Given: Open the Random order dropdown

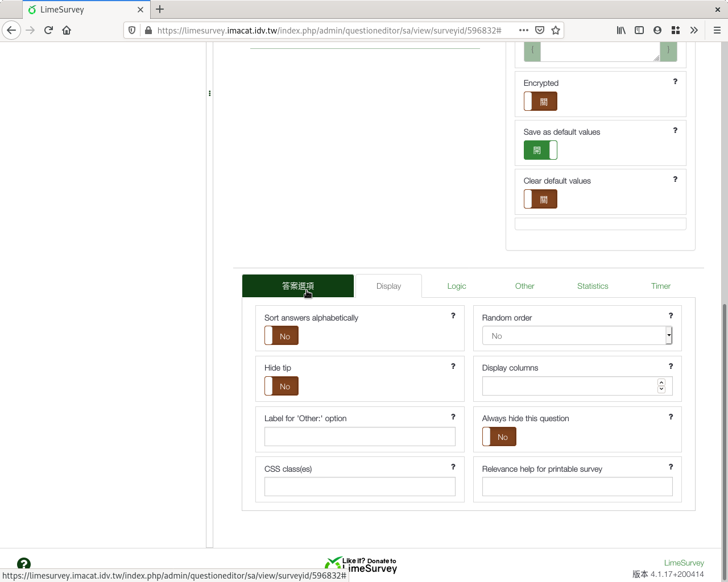Looking at the screenshot, I should (577, 336).
